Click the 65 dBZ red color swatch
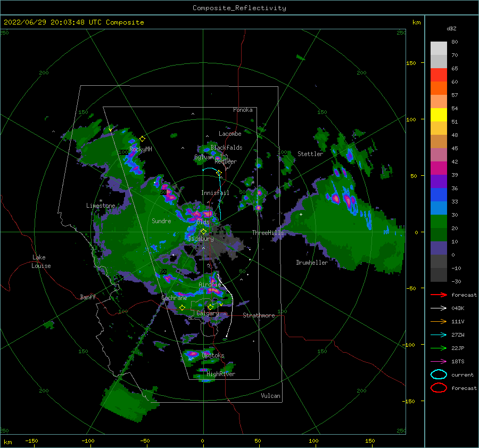This screenshot has height=448, width=479. click(439, 75)
